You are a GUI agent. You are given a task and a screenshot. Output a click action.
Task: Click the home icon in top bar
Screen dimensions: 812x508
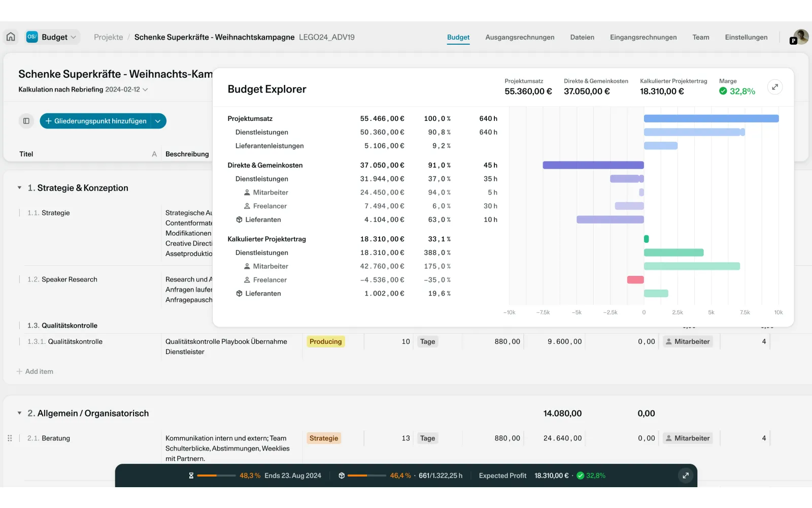tap(11, 37)
